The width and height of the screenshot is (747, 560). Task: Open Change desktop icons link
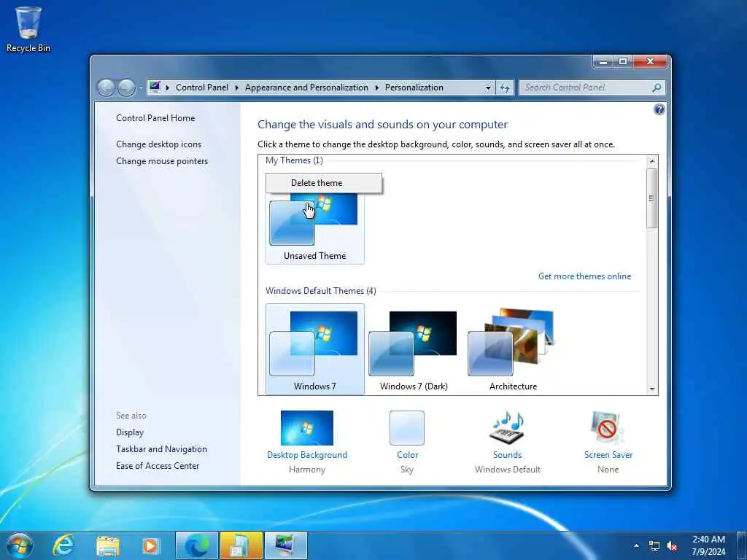pyautogui.click(x=158, y=144)
